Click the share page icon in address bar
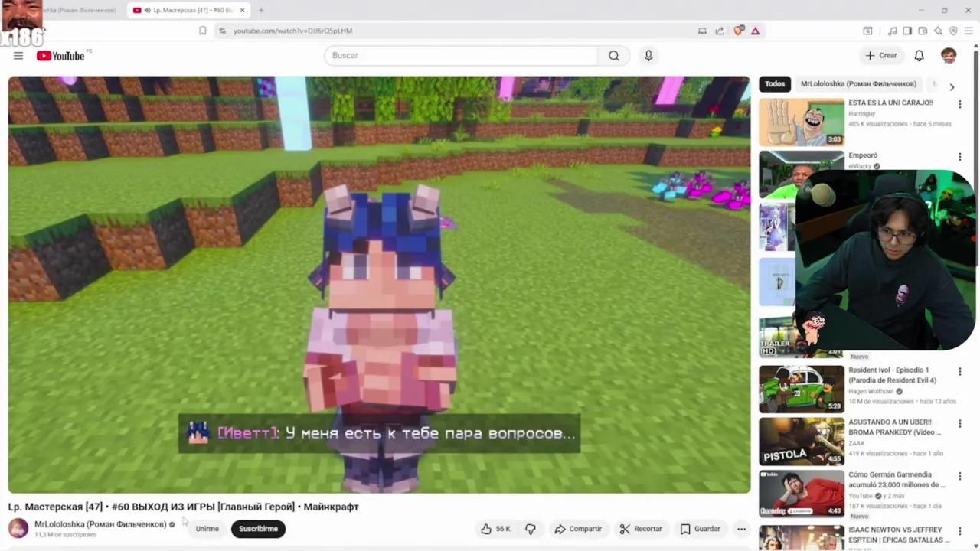This screenshot has height=551, width=980. [720, 31]
